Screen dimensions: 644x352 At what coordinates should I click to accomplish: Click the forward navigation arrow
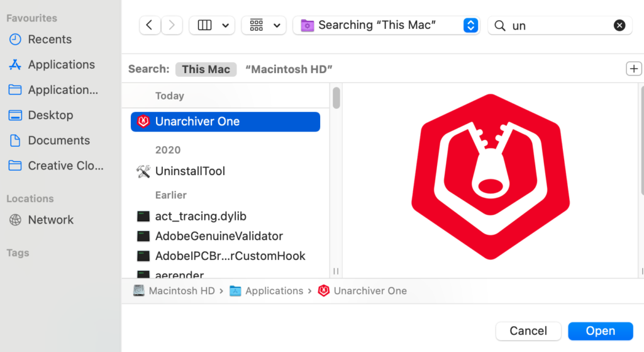pos(172,25)
